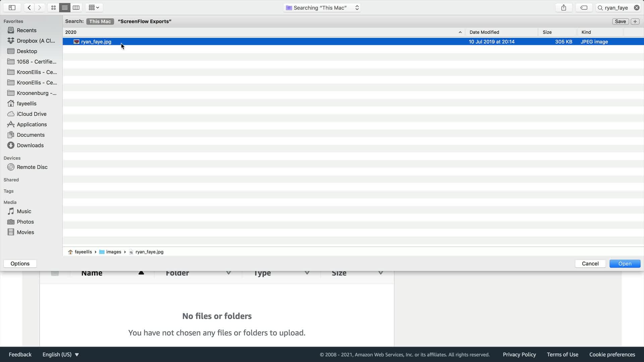Switch to icon view mode
This screenshot has height=362, width=644.
click(53, 7)
